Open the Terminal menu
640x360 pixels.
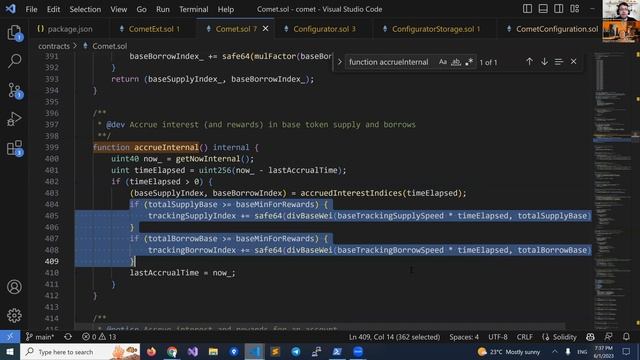(193, 9)
